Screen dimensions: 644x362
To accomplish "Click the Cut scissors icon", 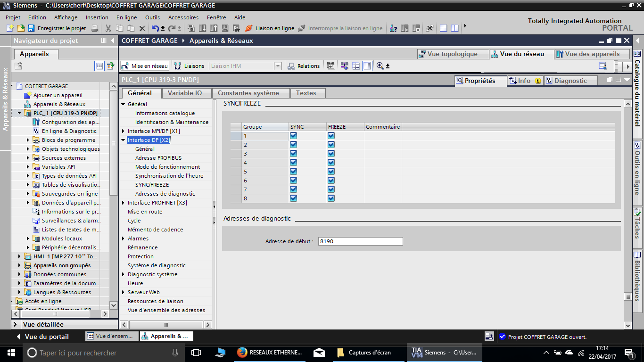I will pos(108,28).
